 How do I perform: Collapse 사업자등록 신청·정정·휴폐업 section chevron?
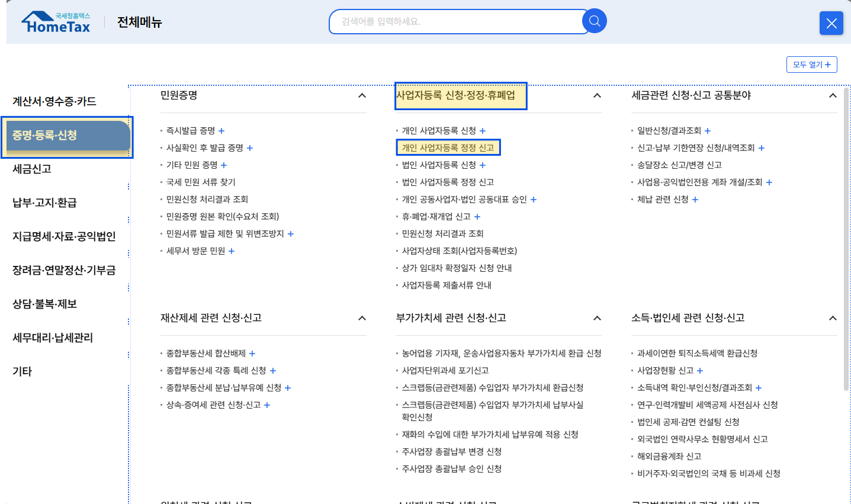click(597, 95)
